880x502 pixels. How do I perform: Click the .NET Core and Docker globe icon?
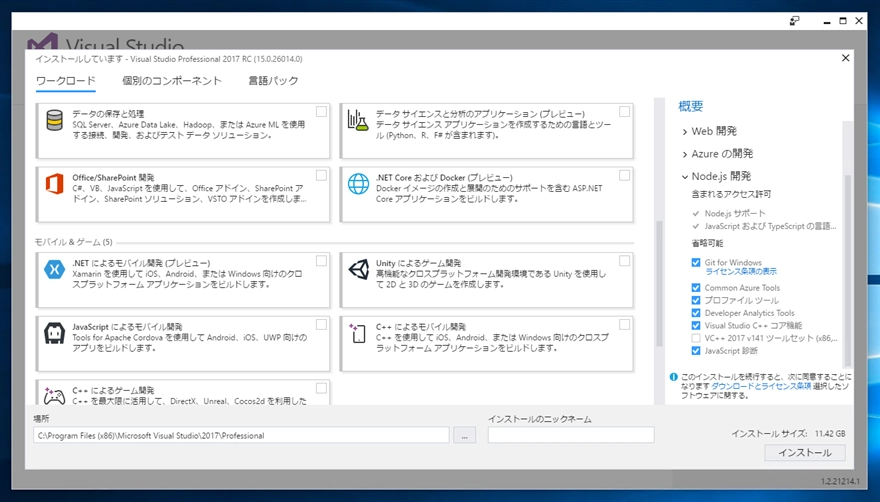[358, 184]
